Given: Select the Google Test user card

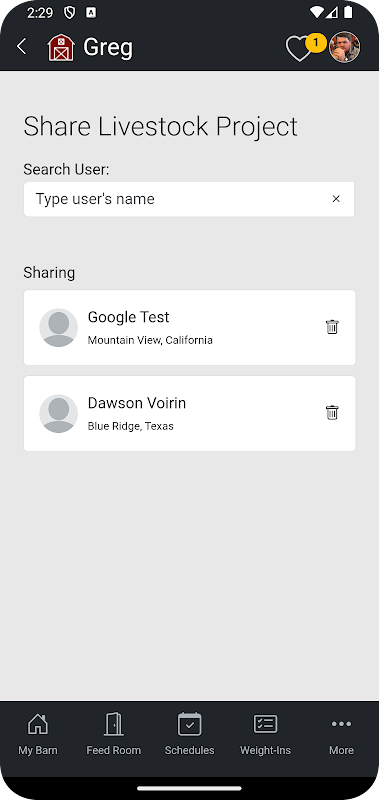Looking at the screenshot, I should click(x=189, y=328).
